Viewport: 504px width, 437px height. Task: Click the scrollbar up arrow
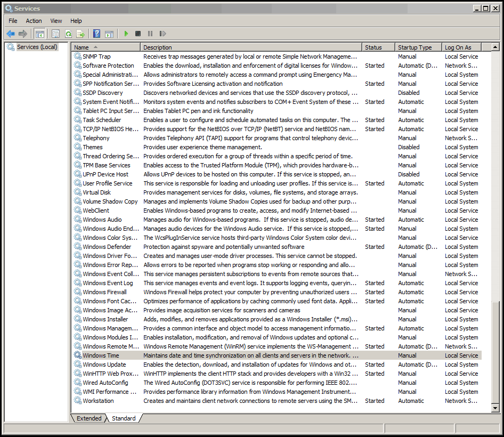coord(495,47)
